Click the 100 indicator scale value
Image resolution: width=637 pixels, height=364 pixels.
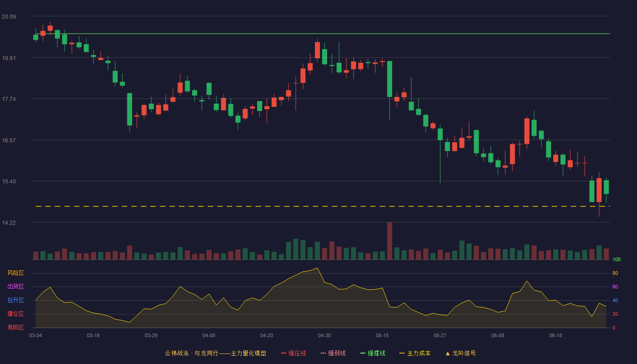pyautogui.click(x=617, y=259)
